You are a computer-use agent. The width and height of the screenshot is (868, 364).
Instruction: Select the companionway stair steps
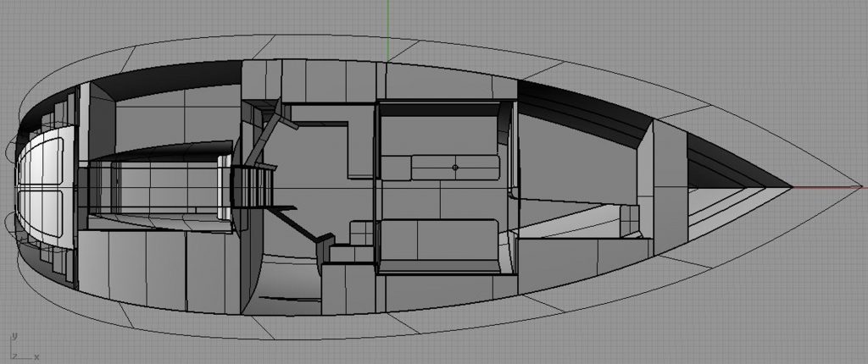(253, 187)
